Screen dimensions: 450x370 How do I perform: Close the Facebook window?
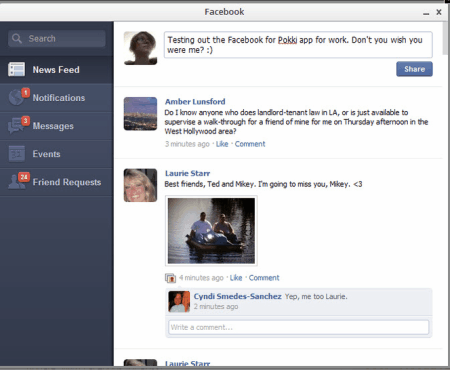tap(439, 12)
